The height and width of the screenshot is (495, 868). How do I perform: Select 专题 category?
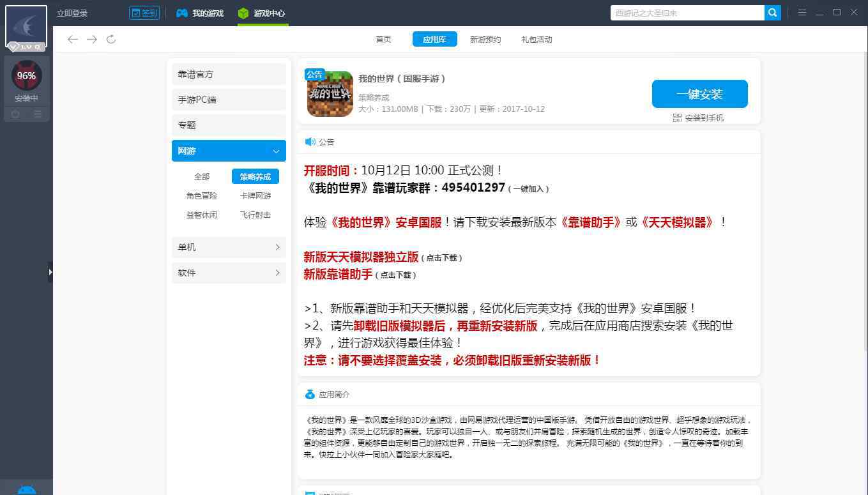(229, 125)
